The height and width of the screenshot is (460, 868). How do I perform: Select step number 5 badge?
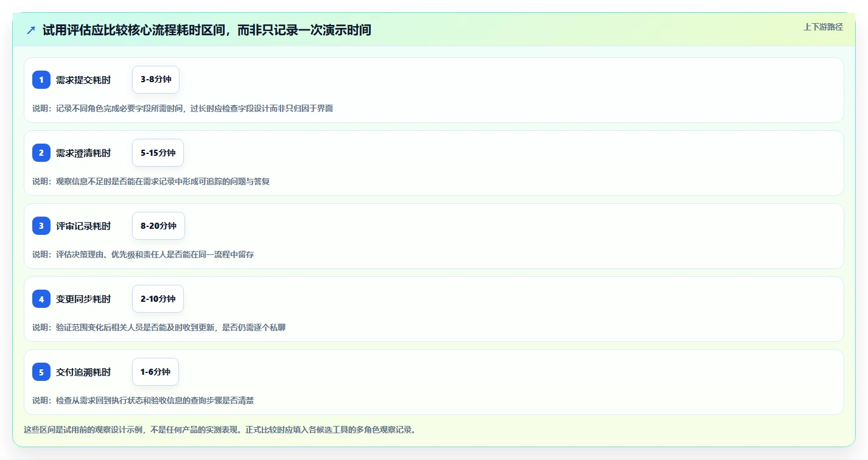41,372
